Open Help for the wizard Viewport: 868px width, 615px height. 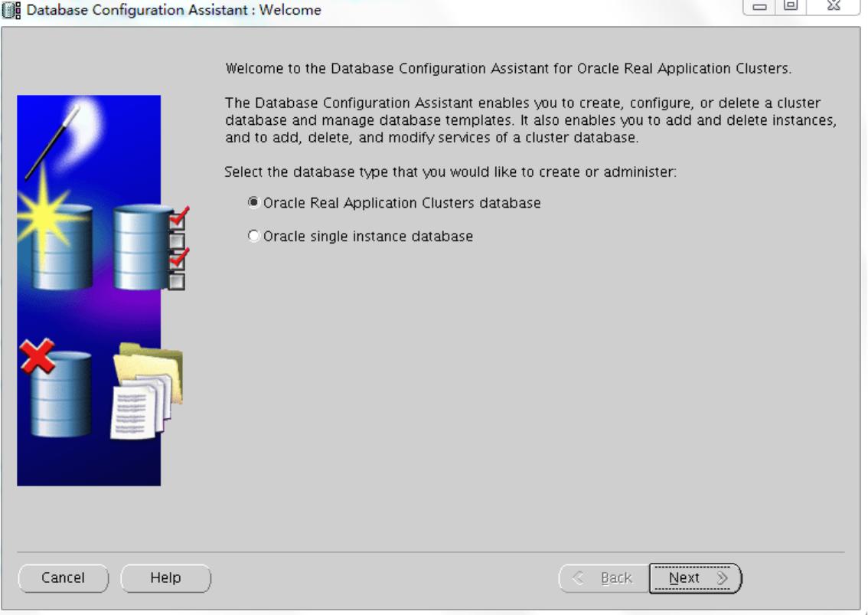(165, 578)
